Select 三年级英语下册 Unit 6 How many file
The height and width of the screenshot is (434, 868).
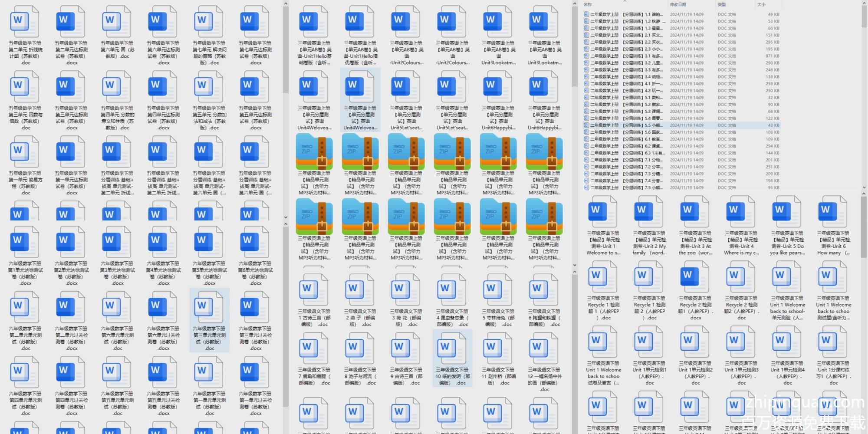point(833,226)
